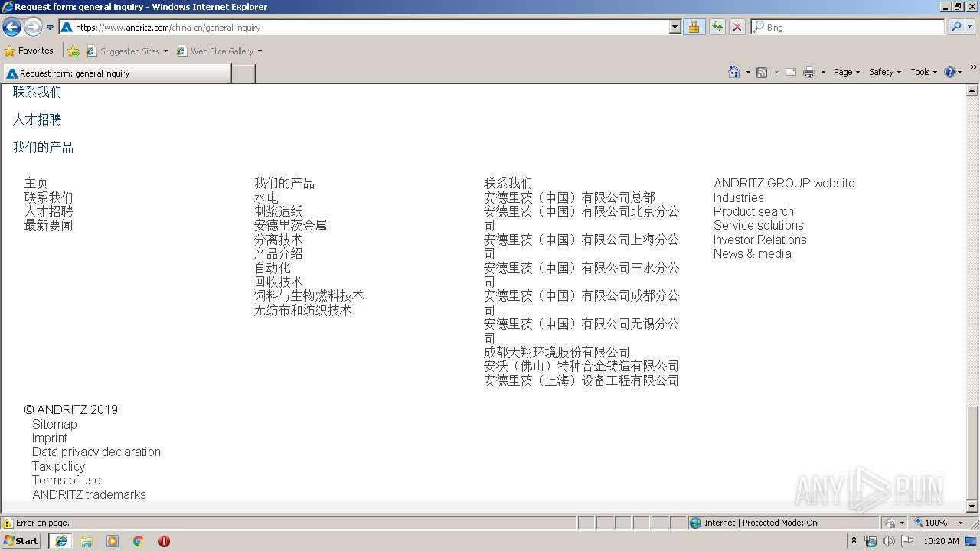Image resolution: width=980 pixels, height=551 pixels.
Task: Click the Add to Favorites Bar icon
Action: (x=73, y=51)
